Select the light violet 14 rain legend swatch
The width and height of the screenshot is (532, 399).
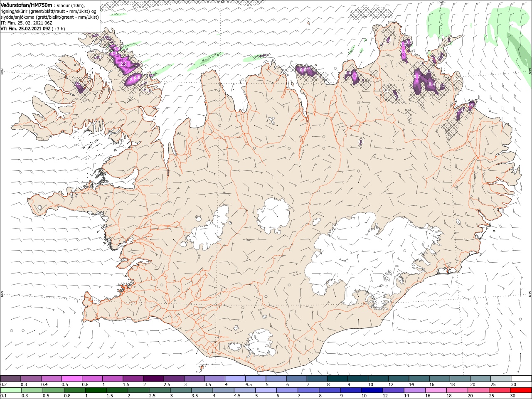point(414,390)
